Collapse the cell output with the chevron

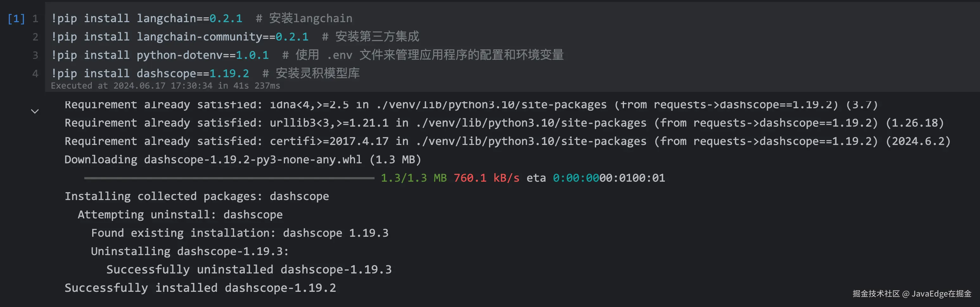pyautogui.click(x=35, y=111)
